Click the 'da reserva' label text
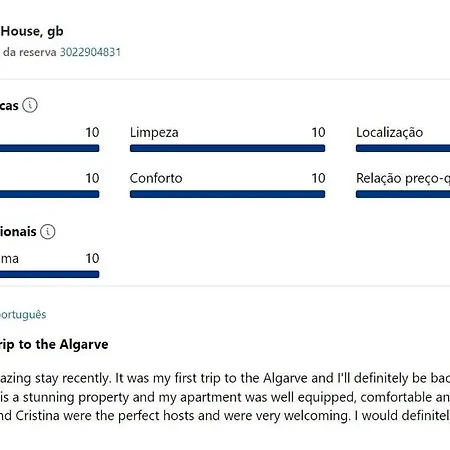450x450 pixels. [30, 52]
